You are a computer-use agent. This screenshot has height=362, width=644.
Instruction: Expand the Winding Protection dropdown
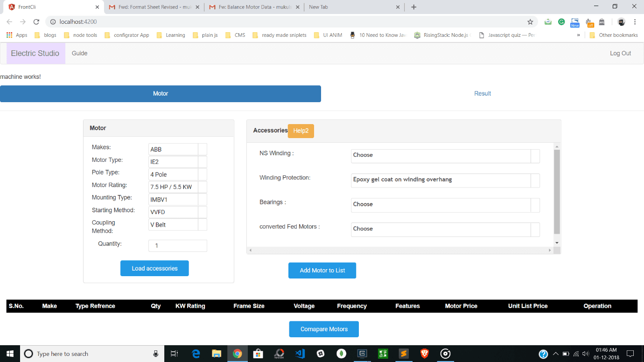pyautogui.click(x=445, y=180)
